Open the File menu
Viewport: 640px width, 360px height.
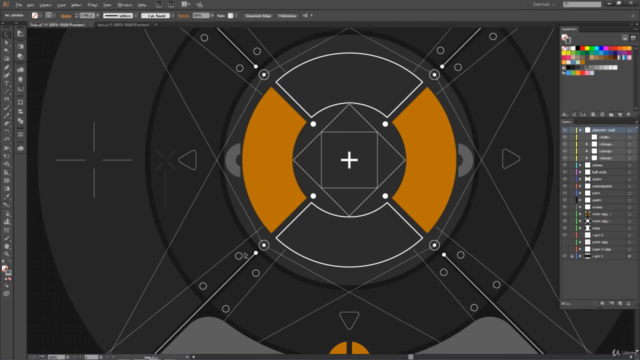[19, 5]
